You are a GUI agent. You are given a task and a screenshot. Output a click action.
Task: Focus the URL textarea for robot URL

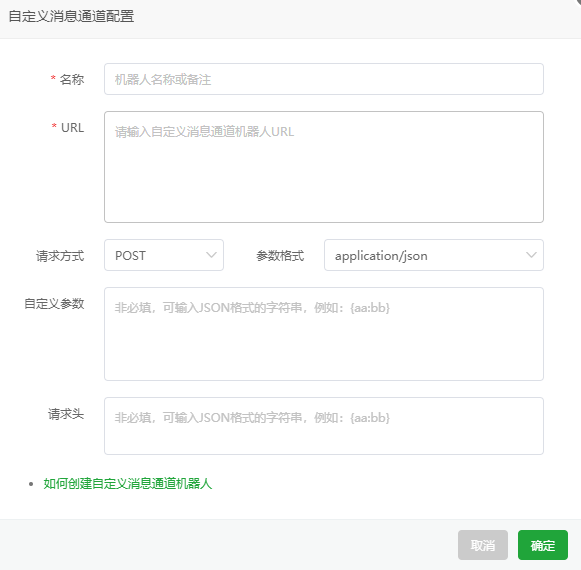[324, 167]
